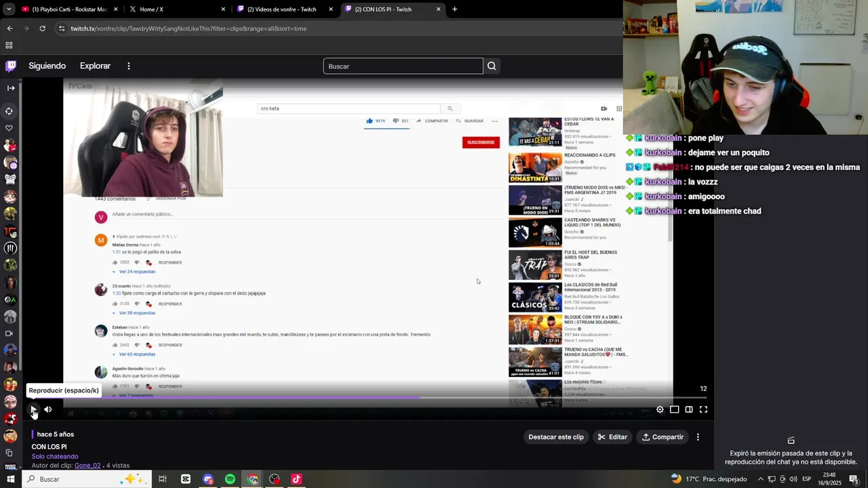Toggle the chat collapse icon in the player
868x488 pixels.
pos(689,409)
